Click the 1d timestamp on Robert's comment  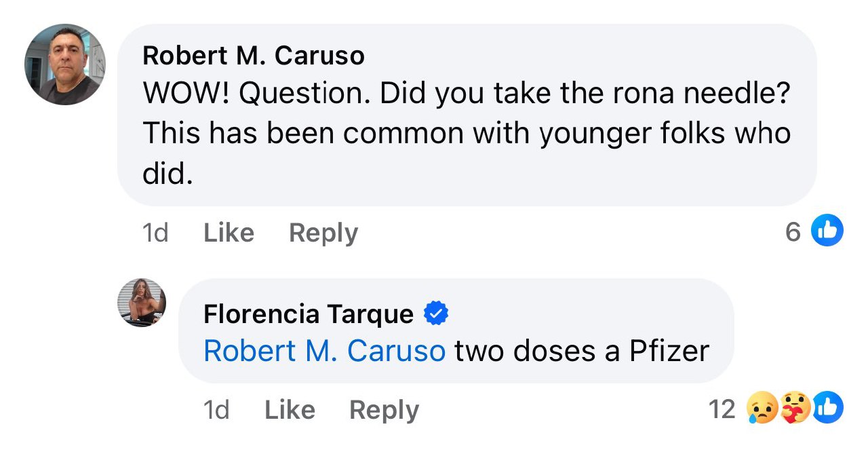pos(155,233)
